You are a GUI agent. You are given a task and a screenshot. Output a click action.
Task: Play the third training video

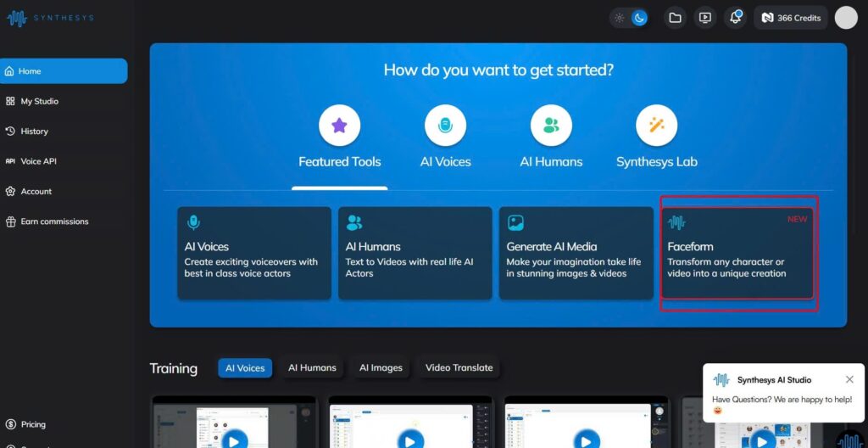tap(587, 441)
